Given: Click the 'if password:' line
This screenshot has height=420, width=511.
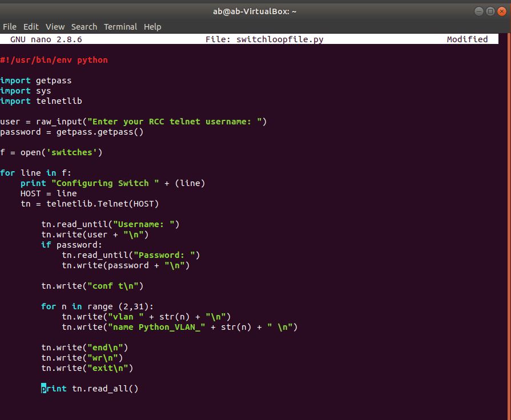Looking at the screenshot, I should 72,245.
